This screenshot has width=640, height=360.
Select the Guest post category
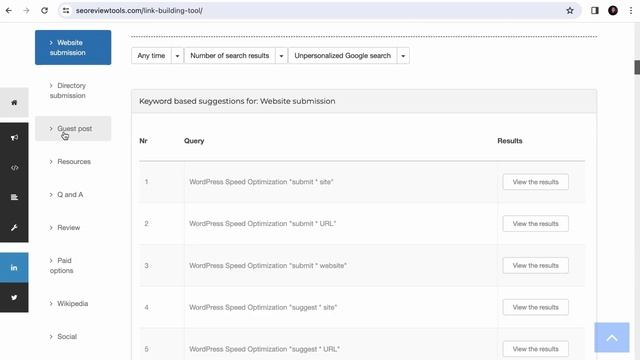tap(73, 129)
